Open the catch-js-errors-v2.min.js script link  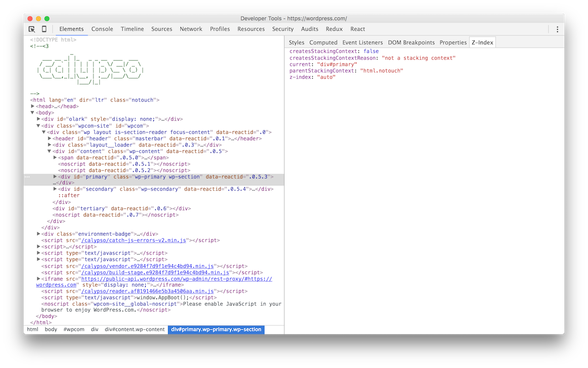pos(134,240)
